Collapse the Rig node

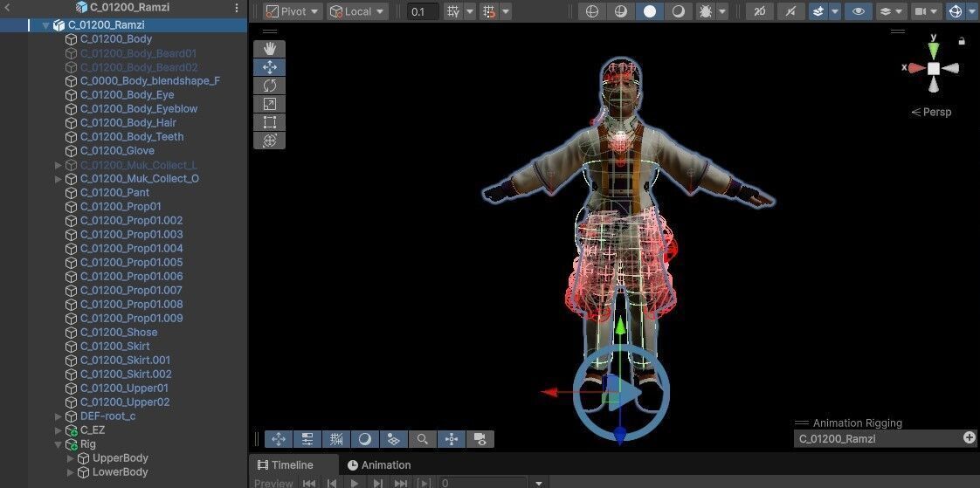59,445
